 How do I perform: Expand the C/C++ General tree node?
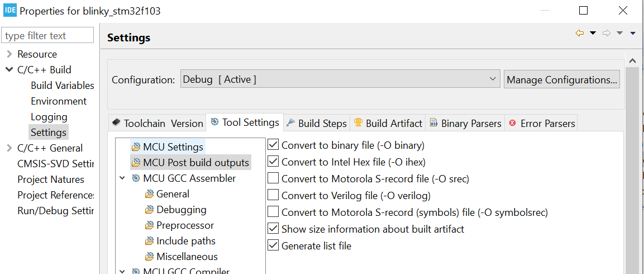tap(9, 148)
